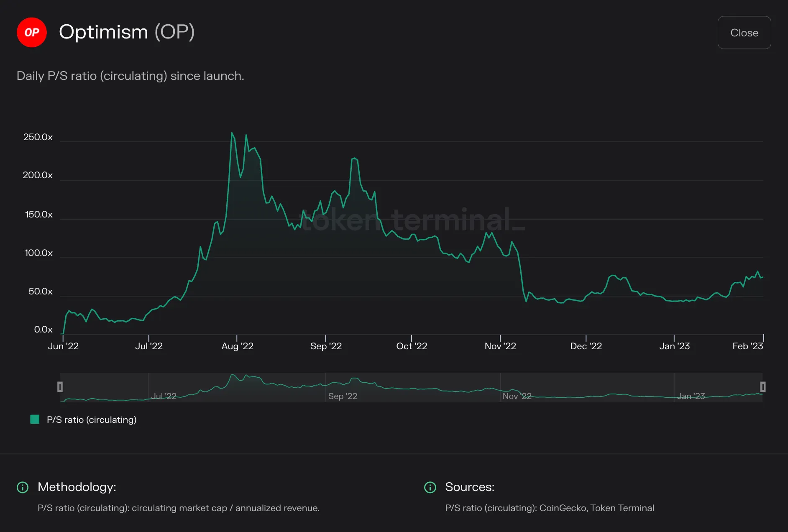This screenshot has width=788, height=532.
Task: Click the Daily P/S ratio subtitle text
Action: point(130,76)
